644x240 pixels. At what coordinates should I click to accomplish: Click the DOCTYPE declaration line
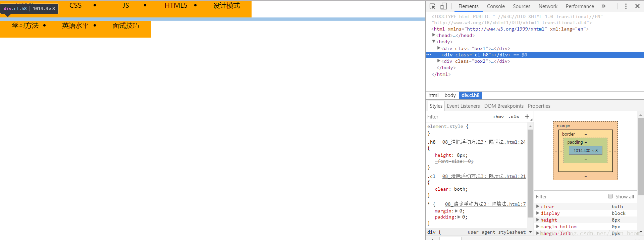point(517,19)
